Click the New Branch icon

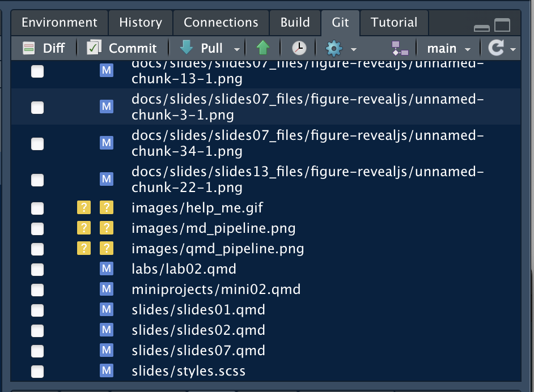coord(400,48)
